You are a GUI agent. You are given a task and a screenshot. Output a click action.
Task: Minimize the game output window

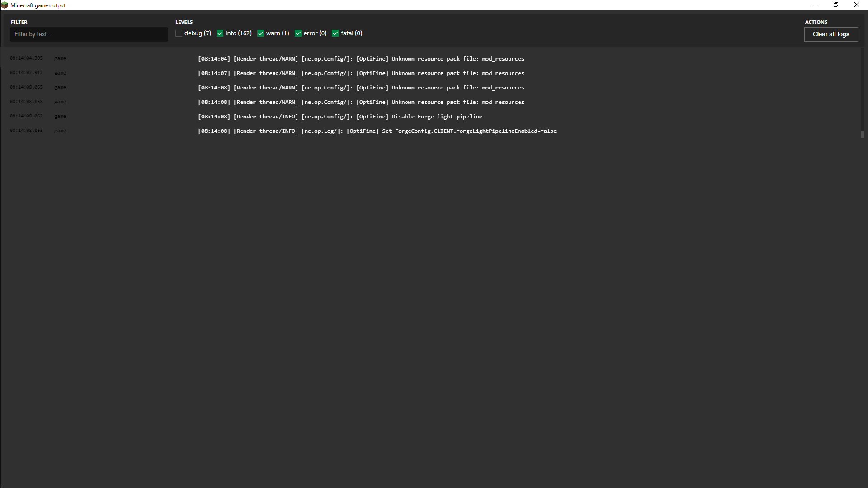coord(816,5)
